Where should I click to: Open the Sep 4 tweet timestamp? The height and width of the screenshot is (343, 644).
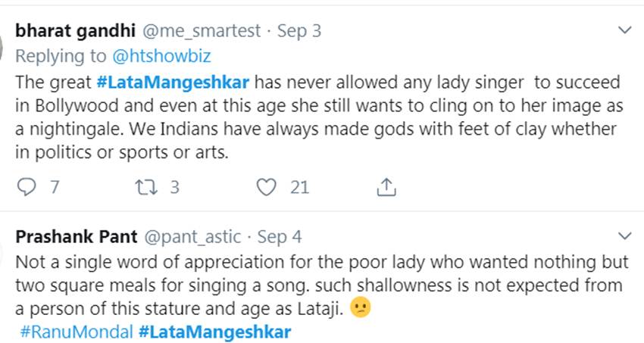pos(280,237)
